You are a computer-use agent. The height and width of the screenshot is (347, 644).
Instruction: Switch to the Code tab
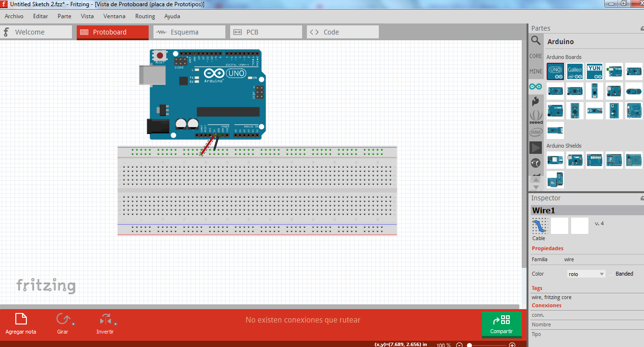pos(343,32)
